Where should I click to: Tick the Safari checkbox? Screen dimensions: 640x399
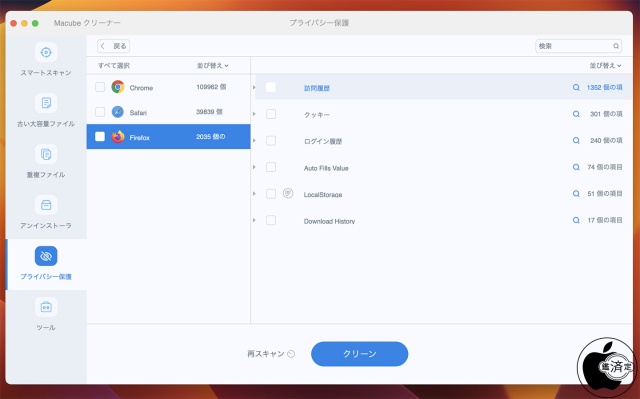pyautogui.click(x=100, y=112)
